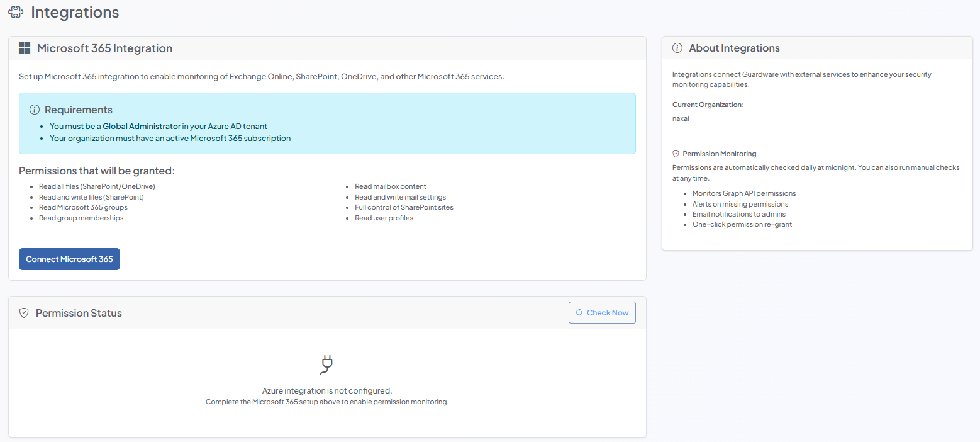Click the Permissions that will be granted heading
Image resolution: width=980 pixels, height=442 pixels.
(x=97, y=171)
